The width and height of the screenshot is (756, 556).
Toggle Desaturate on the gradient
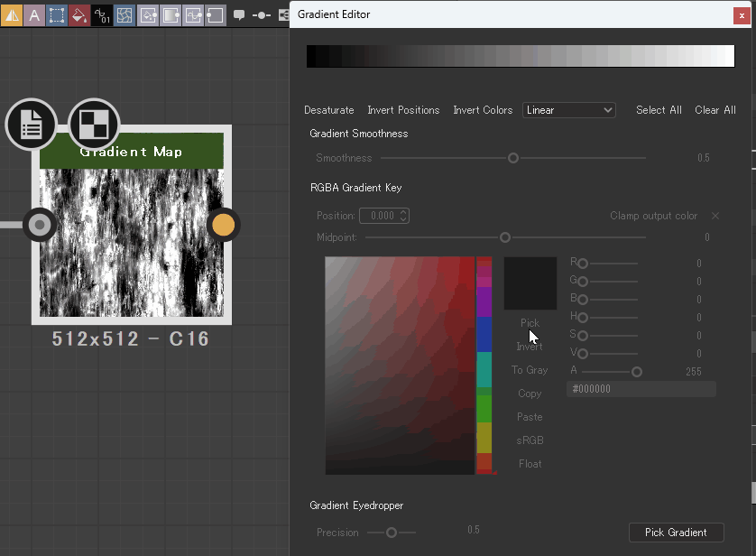click(328, 109)
